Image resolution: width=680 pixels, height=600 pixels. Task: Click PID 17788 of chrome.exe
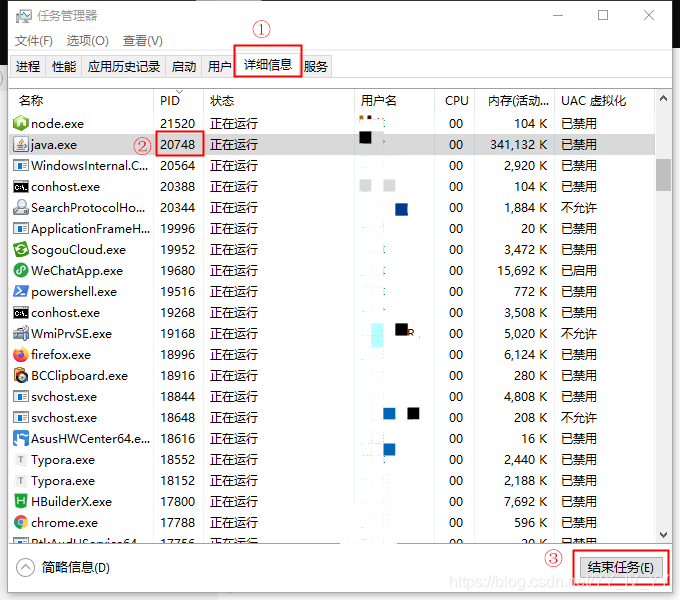(177, 522)
